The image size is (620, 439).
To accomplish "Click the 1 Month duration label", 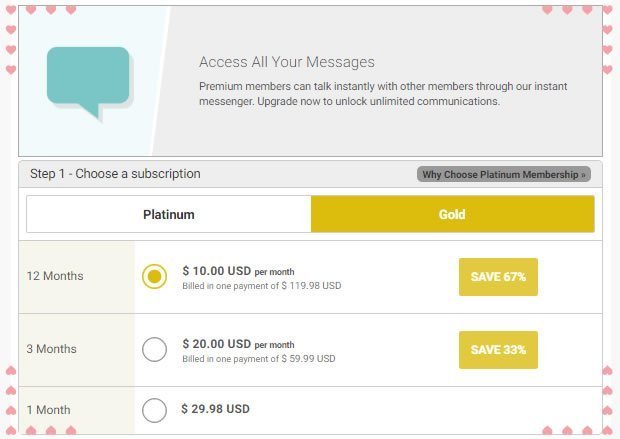I will pos(48,410).
